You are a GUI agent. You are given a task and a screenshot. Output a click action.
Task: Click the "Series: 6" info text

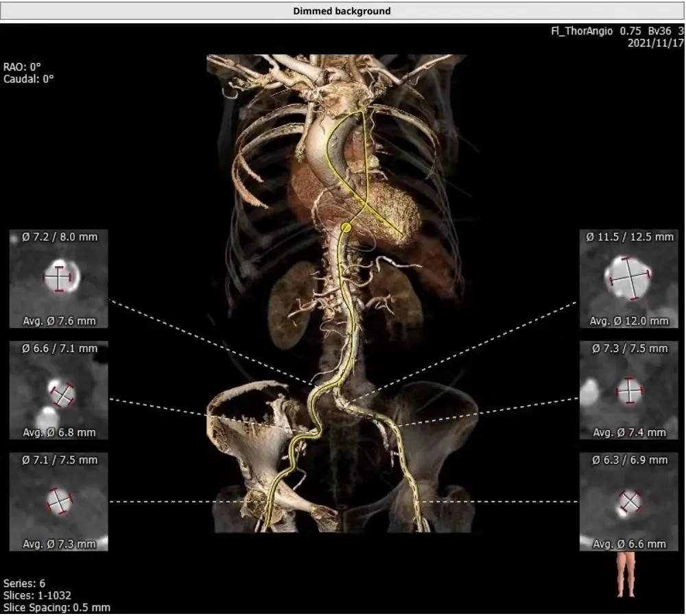point(25,584)
